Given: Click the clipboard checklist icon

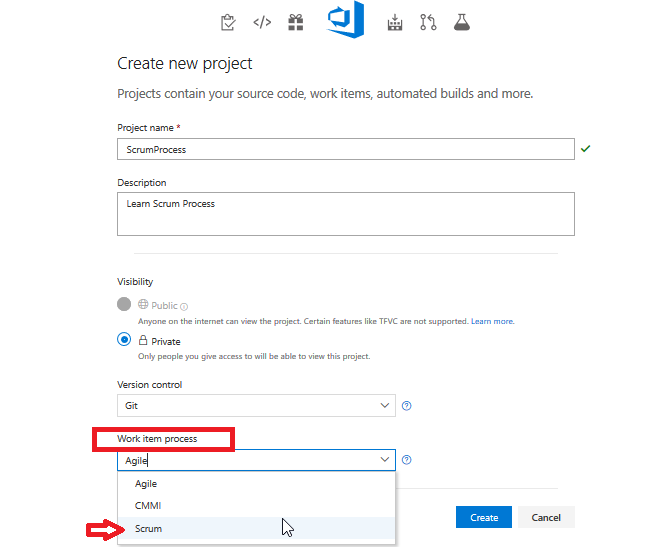Looking at the screenshot, I should click(227, 22).
